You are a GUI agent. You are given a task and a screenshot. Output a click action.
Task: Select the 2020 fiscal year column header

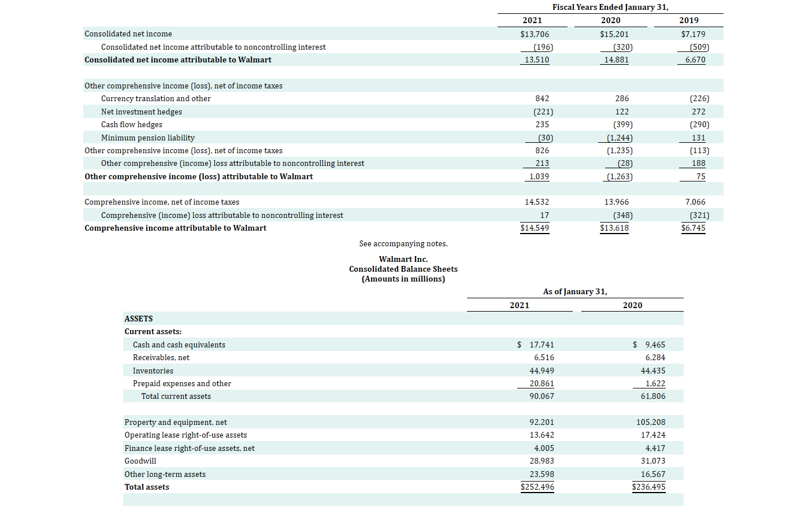click(x=610, y=20)
